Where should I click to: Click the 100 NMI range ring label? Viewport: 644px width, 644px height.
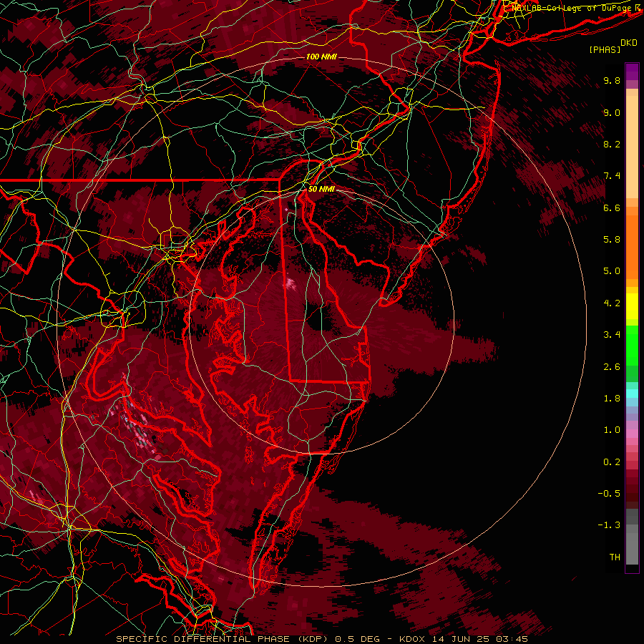pyautogui.click(x=321, y=57)
